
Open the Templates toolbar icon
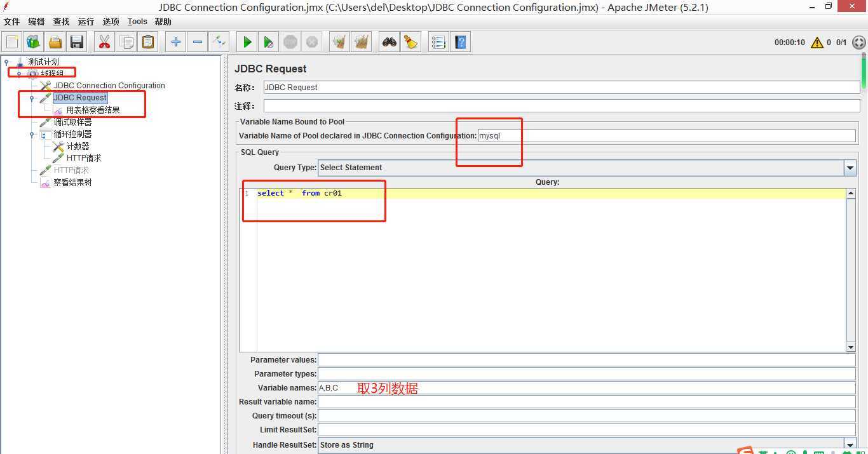(34, 42)
